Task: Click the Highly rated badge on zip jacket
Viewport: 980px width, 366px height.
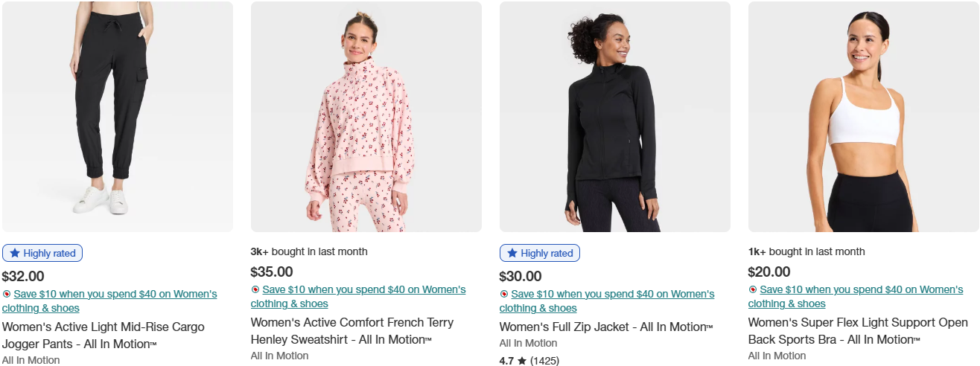Action: [x=540, y=253]
